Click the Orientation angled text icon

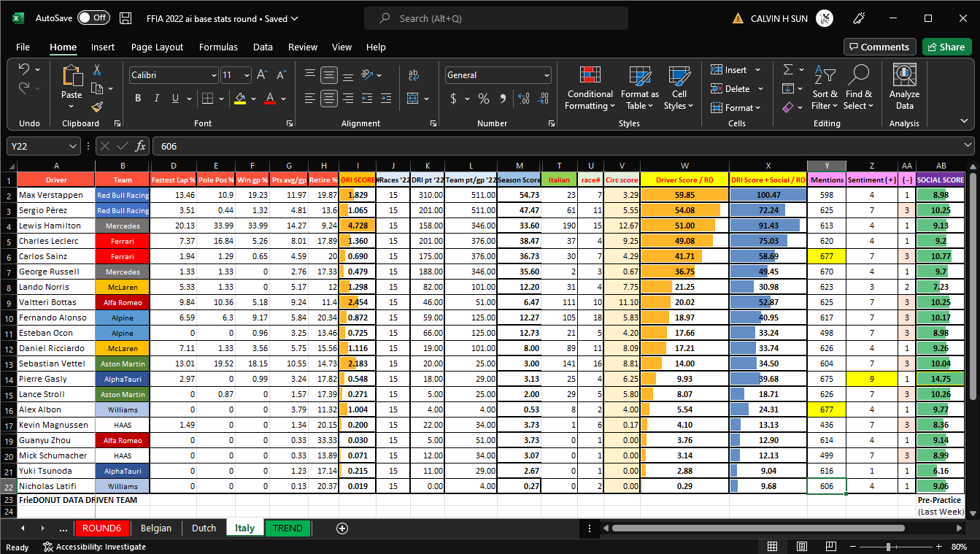tap(368, 74)
